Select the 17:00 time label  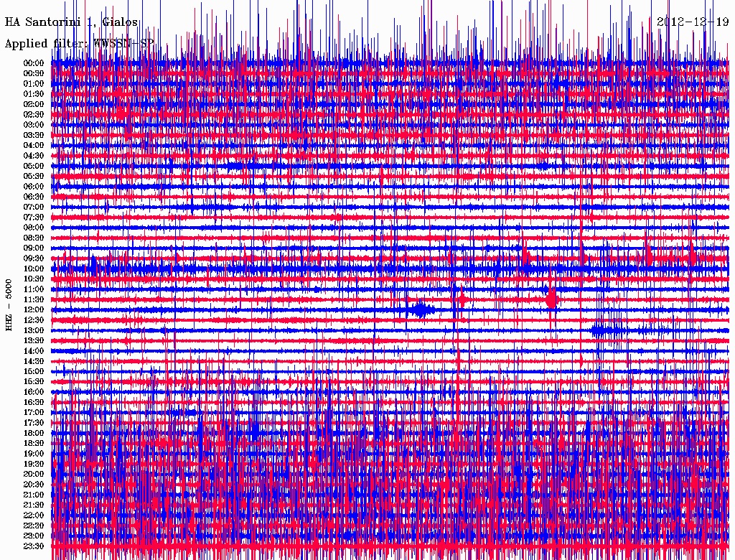(34, 413)
